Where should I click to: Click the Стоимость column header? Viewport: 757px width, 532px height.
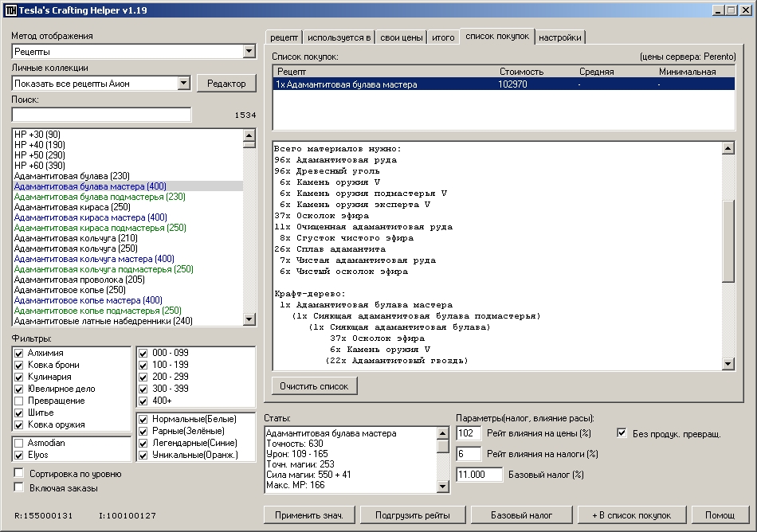pos(521,72)
